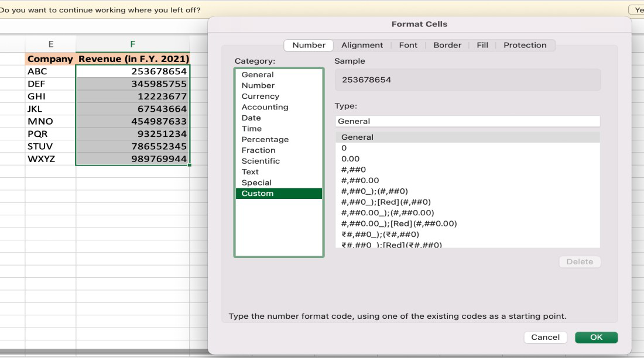The height and width of the screenshot is (358, 644).
Task: Select cell containing ABC
Action: click(50, 71)
